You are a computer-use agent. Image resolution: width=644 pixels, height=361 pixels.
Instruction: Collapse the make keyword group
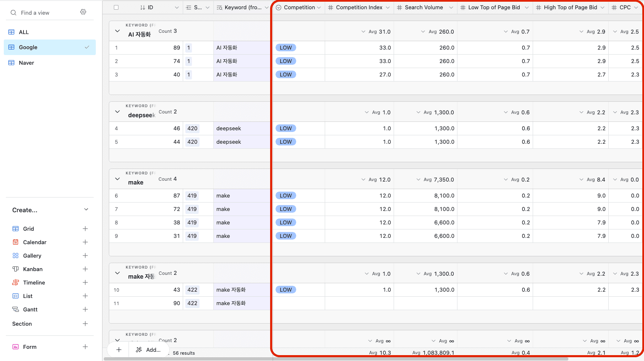pos(118,179)
